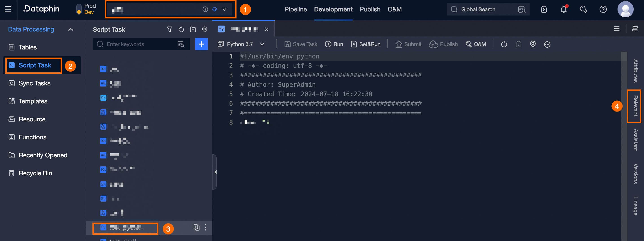
Task: Locate current task in Script Task tree
Action: point(204,29)
